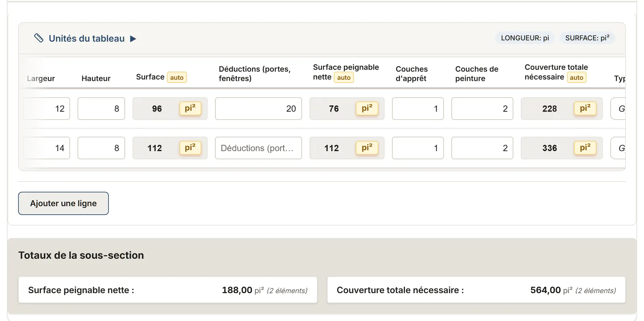Click pi² badge beside Surface peignable nette 112
644x321 pixels.
(367, 148)
